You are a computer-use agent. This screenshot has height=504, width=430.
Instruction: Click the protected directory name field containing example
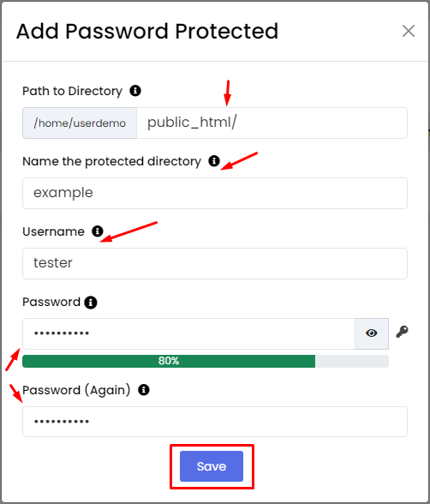coord(215,193)
